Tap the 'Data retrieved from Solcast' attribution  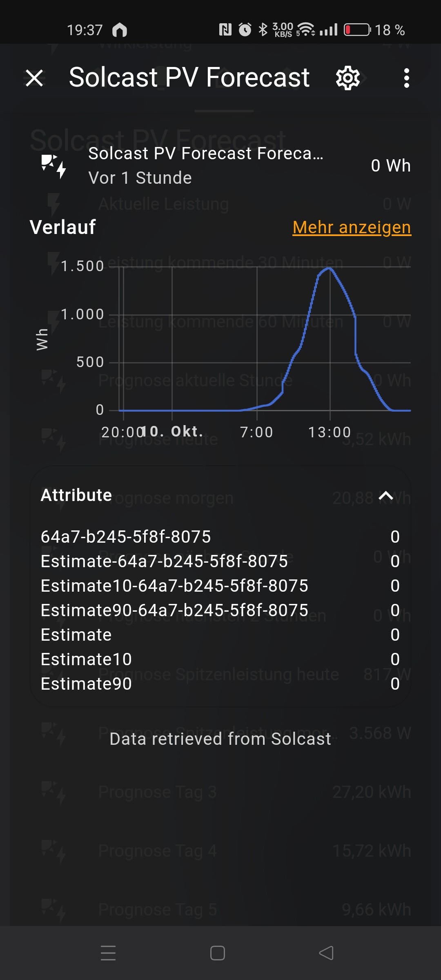220,739
